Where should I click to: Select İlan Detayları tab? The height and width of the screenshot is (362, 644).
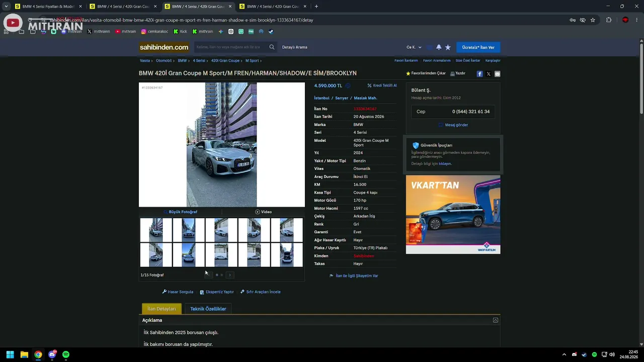tap(162, 309)
